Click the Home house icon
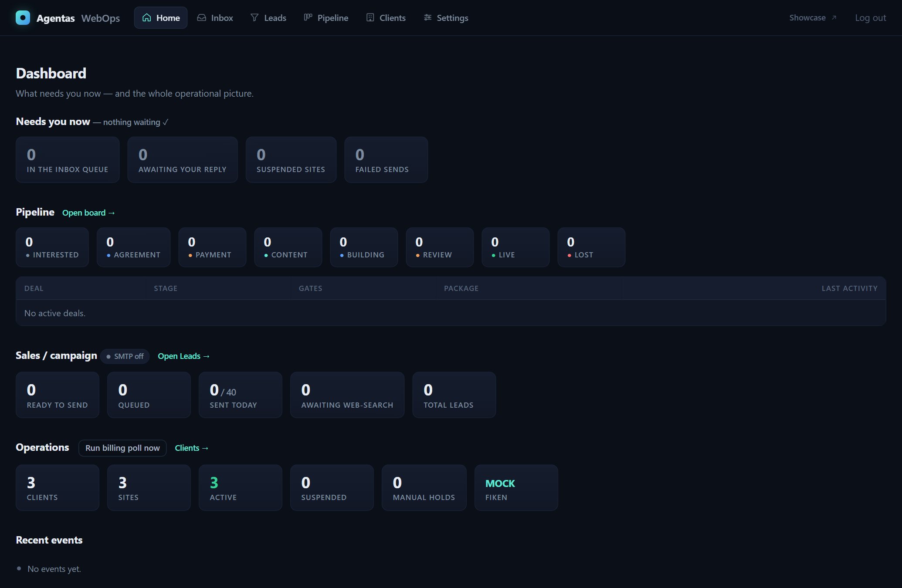 tap(147, 17)
